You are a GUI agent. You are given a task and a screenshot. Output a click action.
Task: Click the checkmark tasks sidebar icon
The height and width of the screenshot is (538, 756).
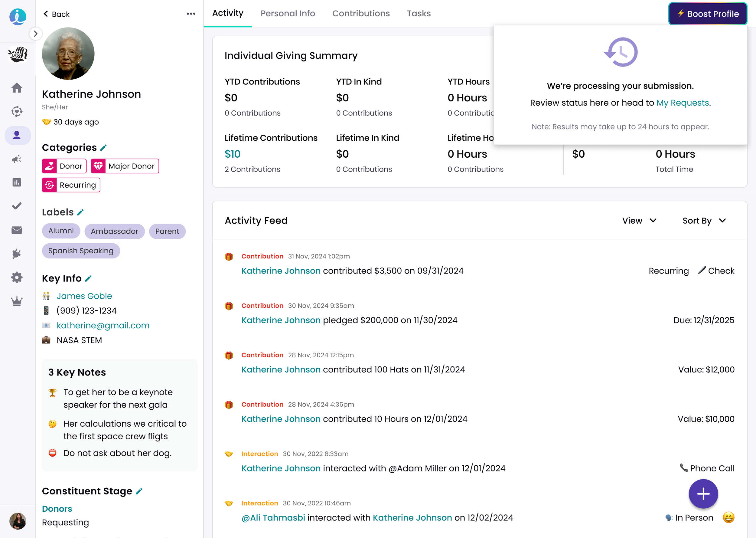(17, 206)
